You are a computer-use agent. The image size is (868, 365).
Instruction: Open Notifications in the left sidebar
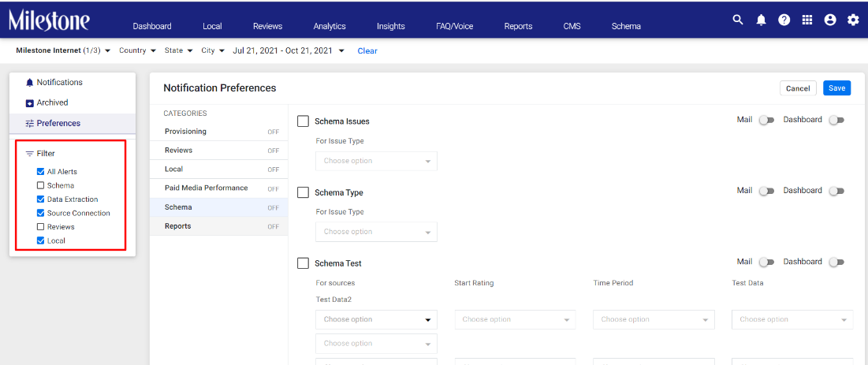(x=73, y=82)
